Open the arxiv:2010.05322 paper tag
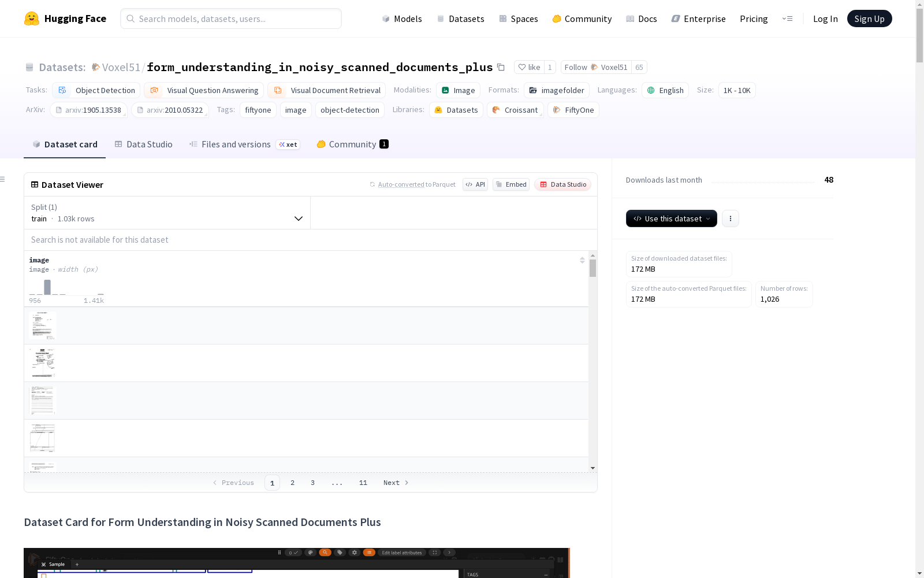The height and width of the screenshot is (578, 924). [170, 110]
